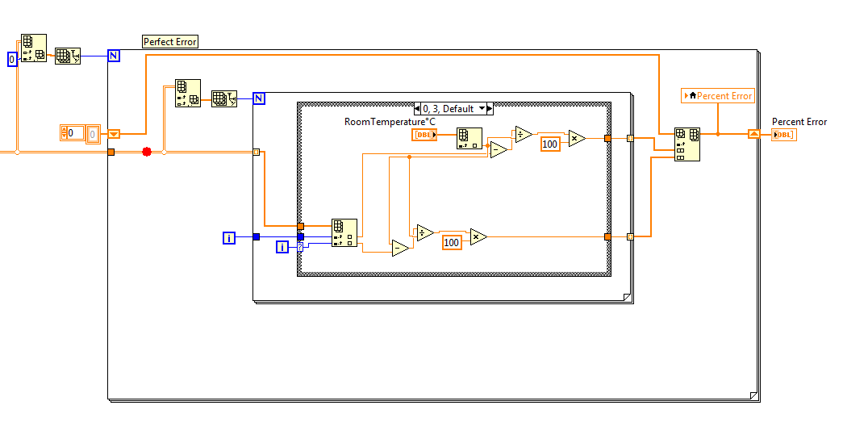
Task: Click the lower Index Array function in the case
Action: pos(344,233)
